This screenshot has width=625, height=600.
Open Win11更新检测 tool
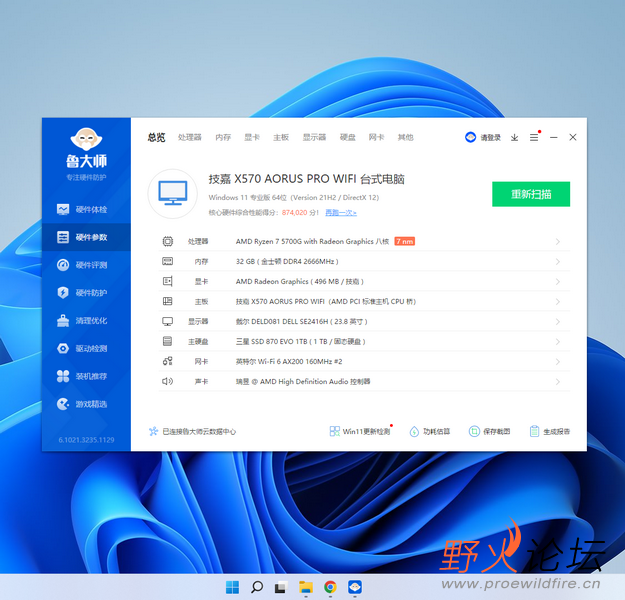(360, 431)
